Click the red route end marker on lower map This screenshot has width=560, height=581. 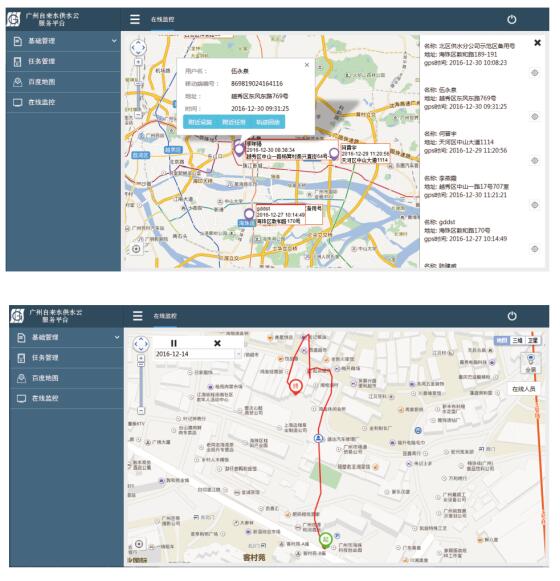[295, 386]
